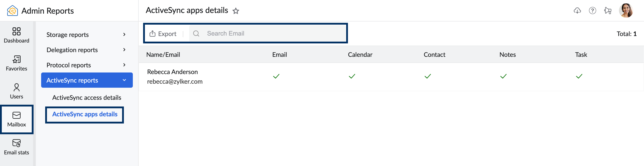Open the Users section in the sidebar

pyautogui.click(x=17, y=91)
